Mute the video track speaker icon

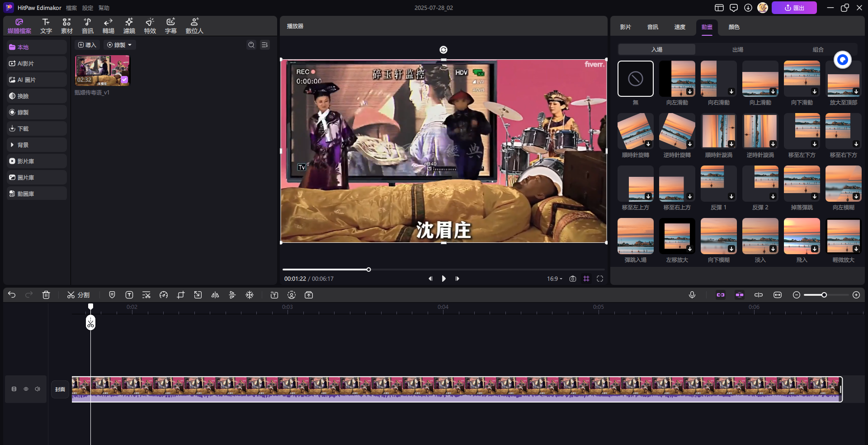point(38,389)
